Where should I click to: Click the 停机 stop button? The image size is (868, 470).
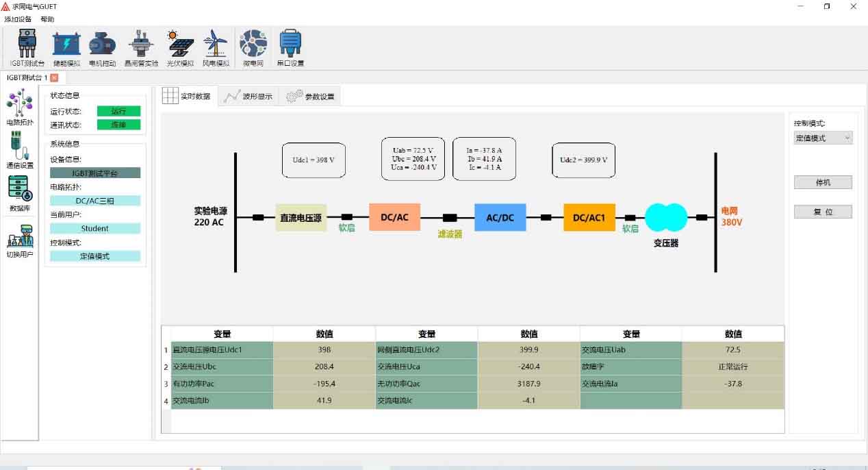click(823, 183)
